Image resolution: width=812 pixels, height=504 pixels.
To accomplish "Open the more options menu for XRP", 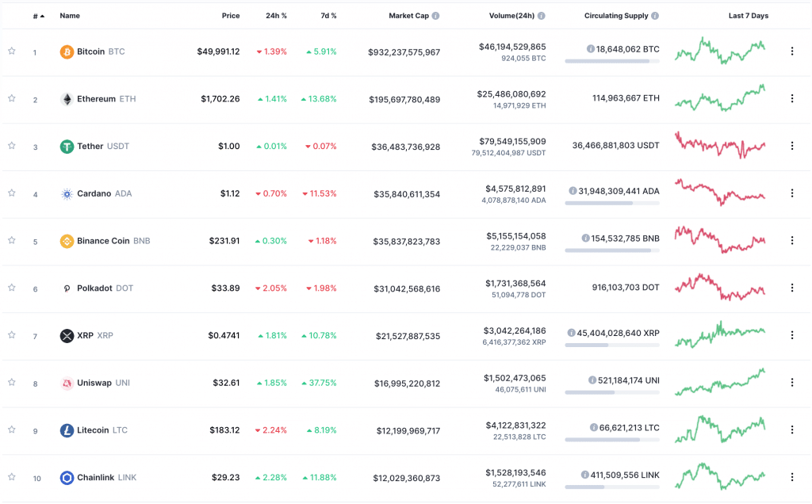I will 791,336.
